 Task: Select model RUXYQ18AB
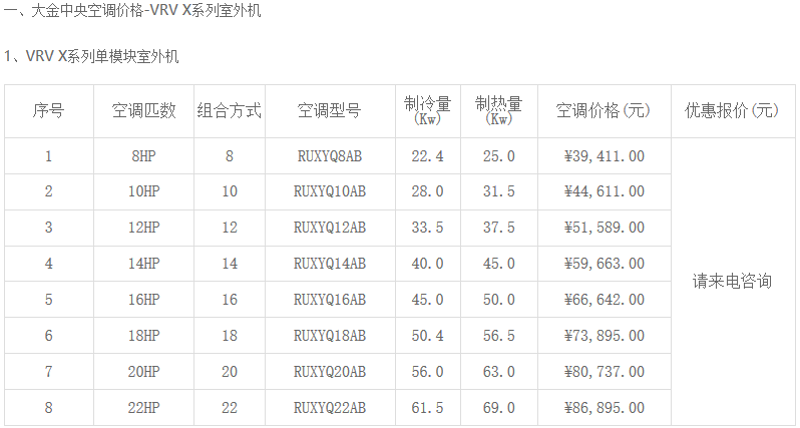tap(330, 336)
